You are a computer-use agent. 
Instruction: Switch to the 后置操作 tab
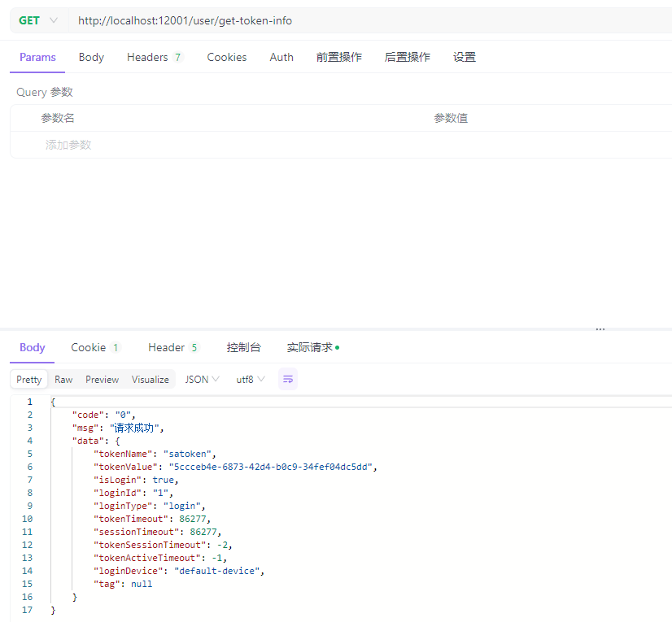click(407, 57)
